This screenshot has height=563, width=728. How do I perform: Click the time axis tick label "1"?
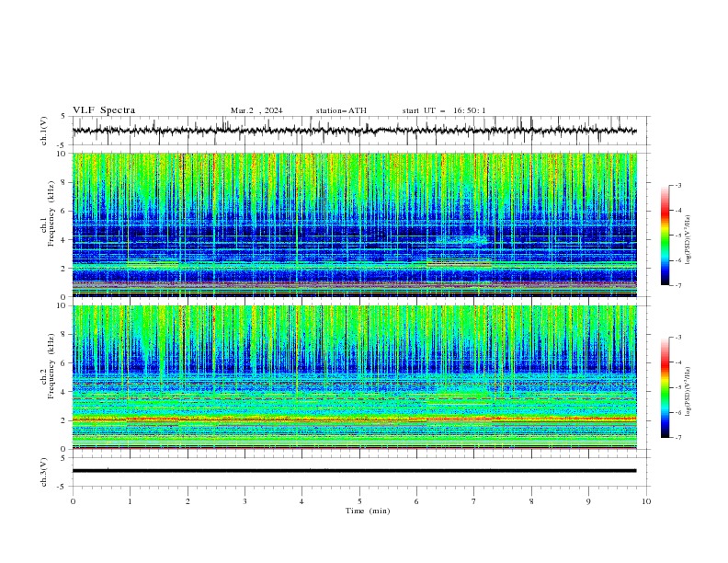click(x=130, y=501)
